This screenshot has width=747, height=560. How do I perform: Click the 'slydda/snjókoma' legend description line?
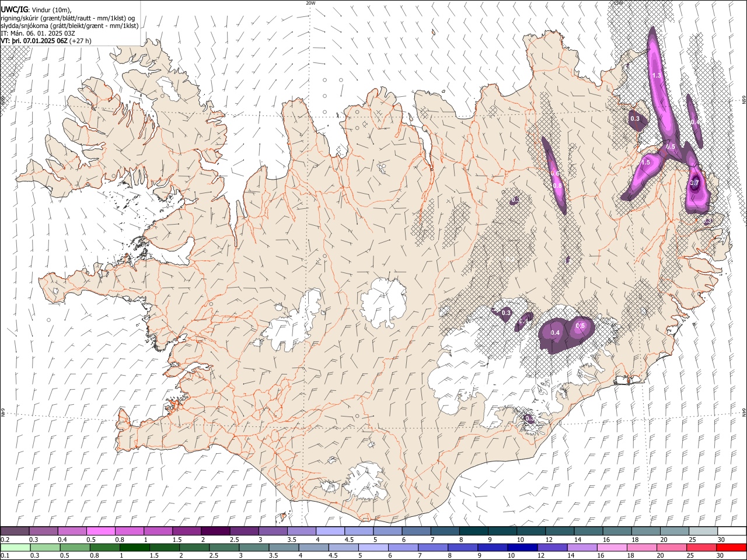click(69, 26)
